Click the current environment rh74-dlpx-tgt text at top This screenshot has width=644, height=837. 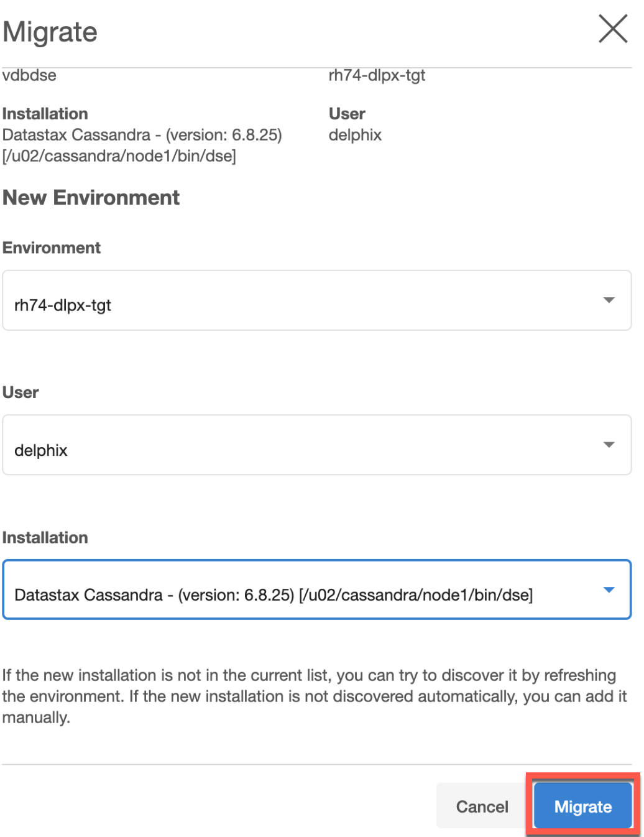pyautogui.click(x=377, y=75)
